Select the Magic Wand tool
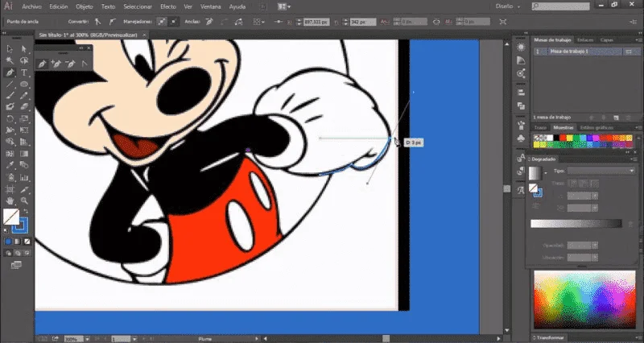The height and width of the screenshot is (343, 644). (10, 61)
